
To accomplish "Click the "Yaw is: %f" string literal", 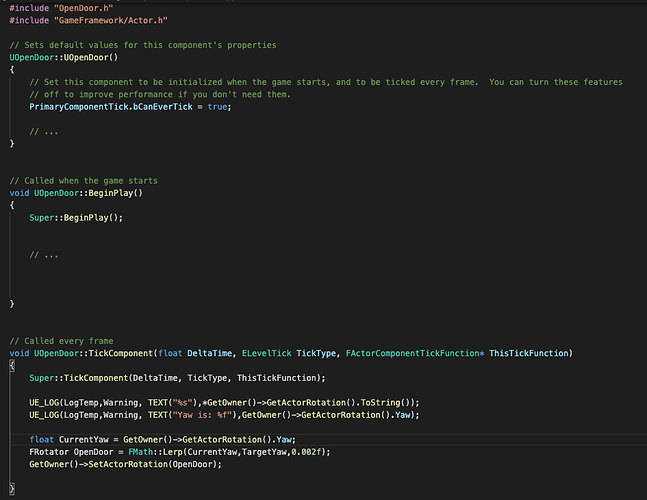I will pyautogui.click(x=202, y=415).
